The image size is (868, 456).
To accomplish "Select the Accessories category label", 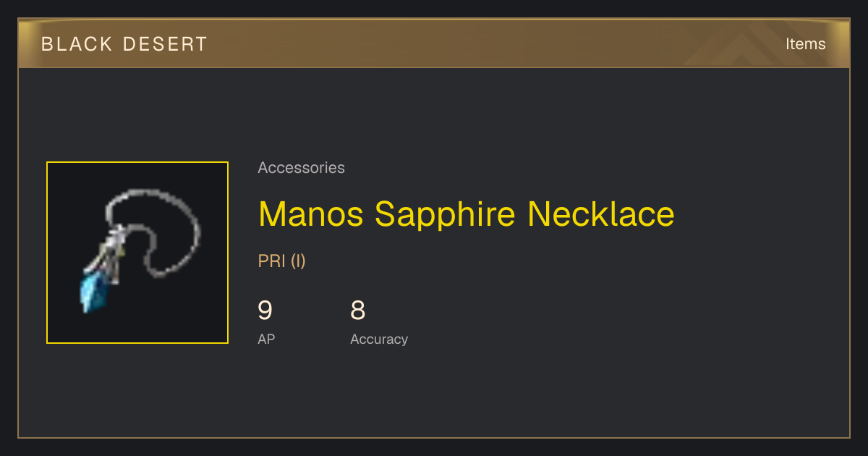I will [x=301, y=168].
